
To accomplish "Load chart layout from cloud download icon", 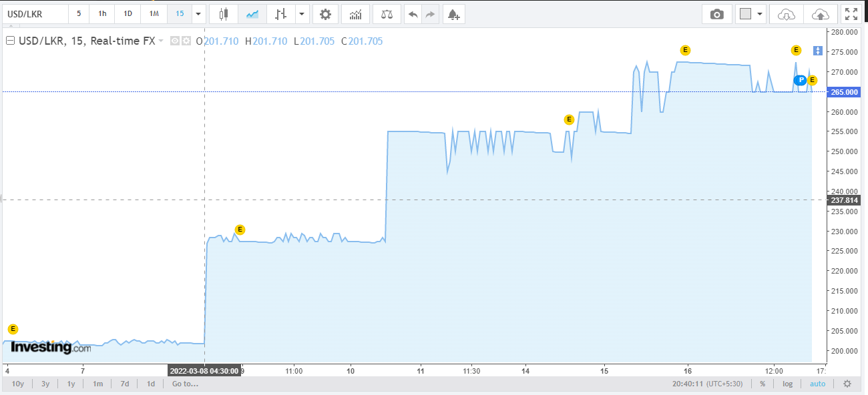I will pyautogui.click(x=787, y=14).
